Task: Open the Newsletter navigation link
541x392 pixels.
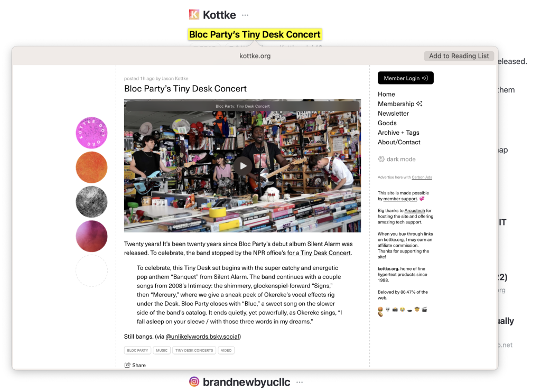Action: [x=393, y=113]
